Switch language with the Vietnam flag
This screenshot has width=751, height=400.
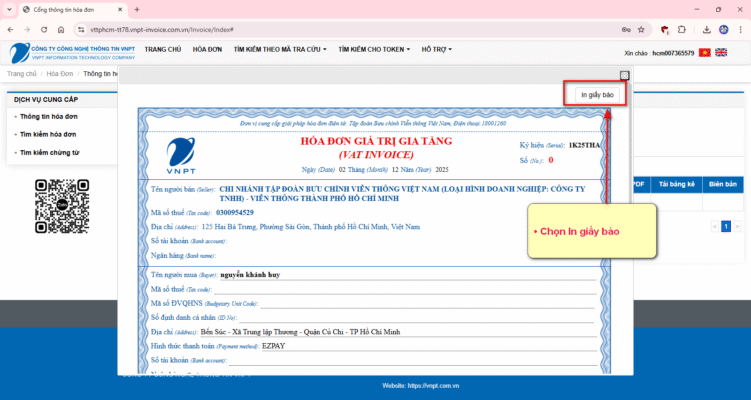705,53
